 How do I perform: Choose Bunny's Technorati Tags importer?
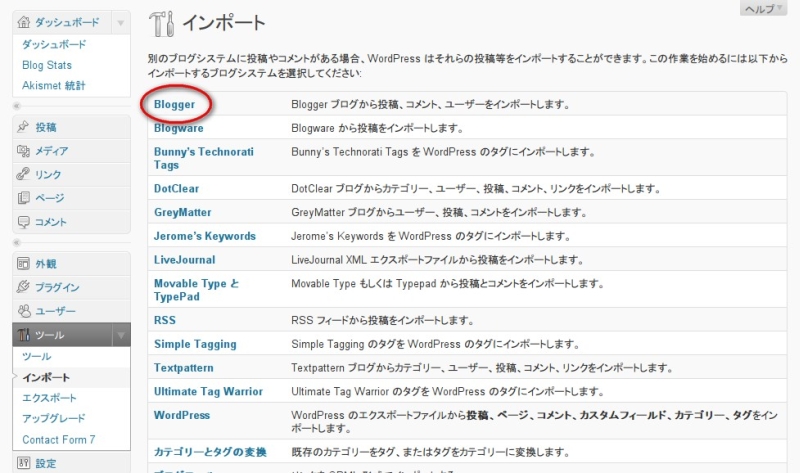(x=204, y=158)
